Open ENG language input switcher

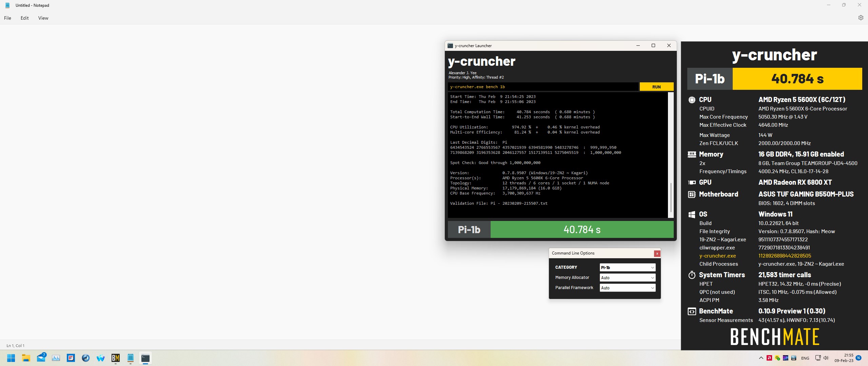[805, 358]
